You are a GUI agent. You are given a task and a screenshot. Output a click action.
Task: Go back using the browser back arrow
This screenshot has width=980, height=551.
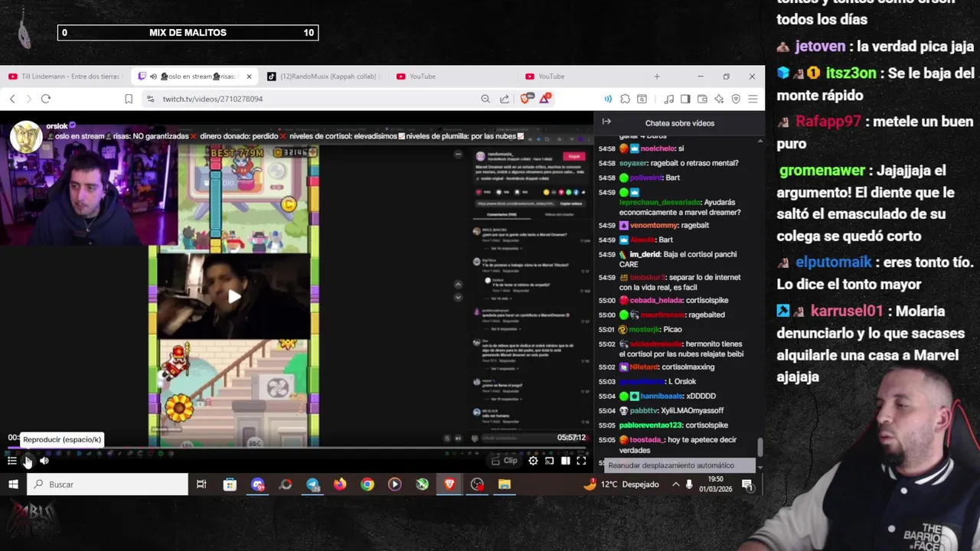point(12,99)
